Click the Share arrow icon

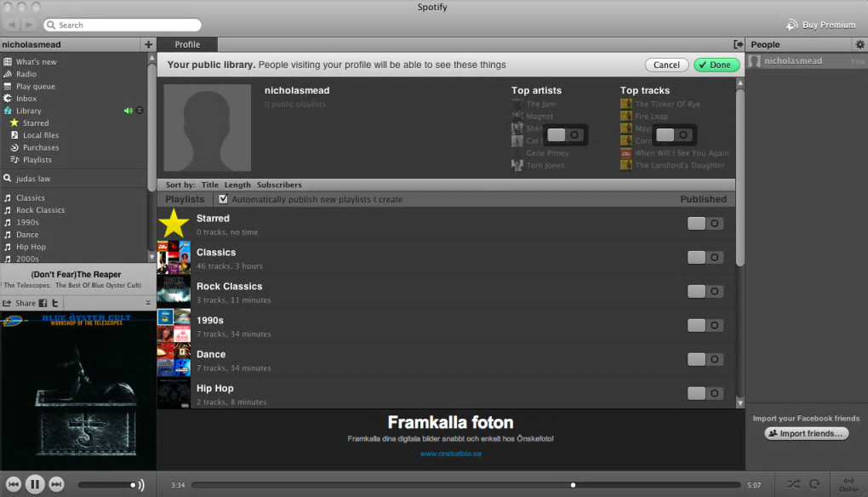click(x=7, y=303)
